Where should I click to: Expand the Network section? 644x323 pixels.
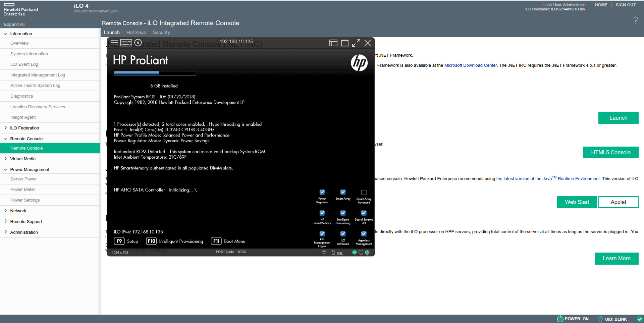point(5,211)
